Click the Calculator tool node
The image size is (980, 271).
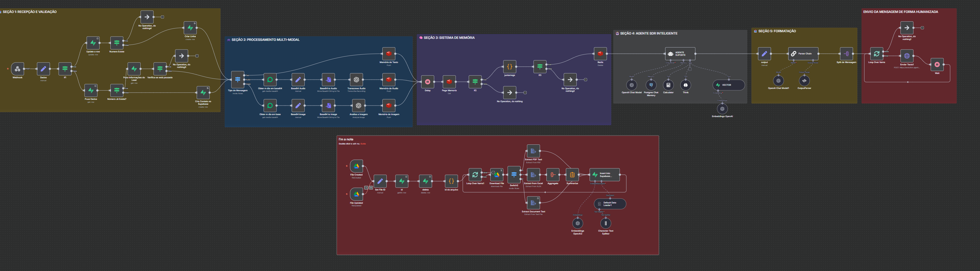(668, 85)
